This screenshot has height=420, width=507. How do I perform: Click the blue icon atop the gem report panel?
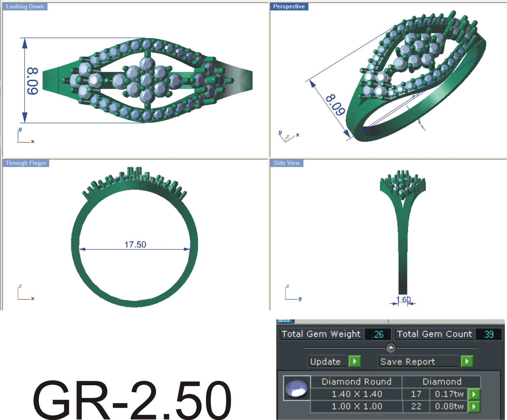click(285, 320)
